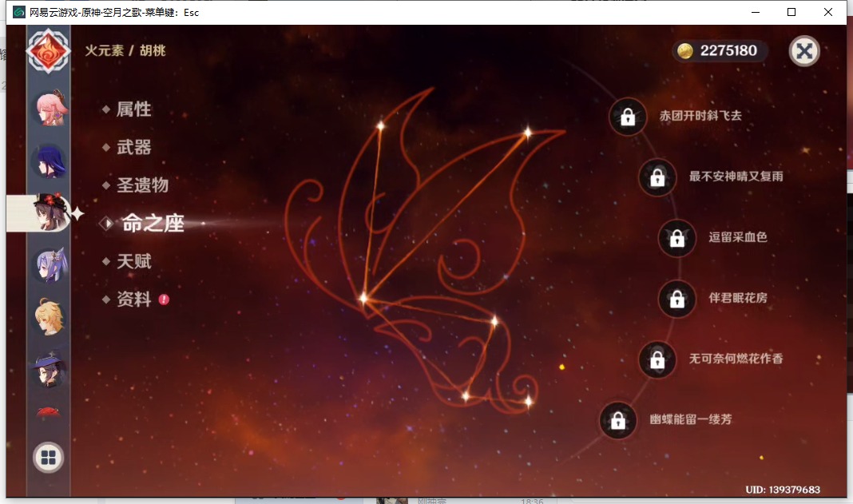
Task: Select the lavender twin-tail character portrait
Action: point(50,265)
